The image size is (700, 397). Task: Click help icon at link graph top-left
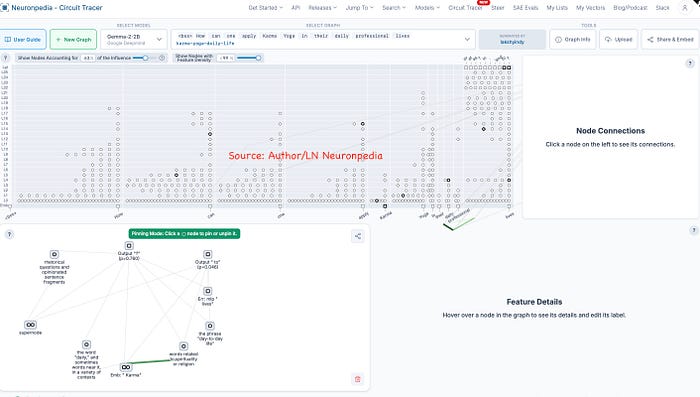[5, 58]
